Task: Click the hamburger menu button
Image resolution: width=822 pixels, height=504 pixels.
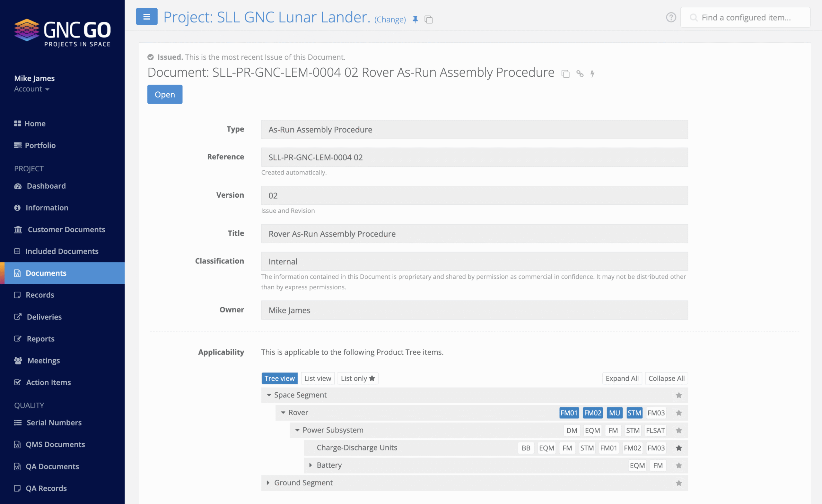Action: [x=146, y=17]
